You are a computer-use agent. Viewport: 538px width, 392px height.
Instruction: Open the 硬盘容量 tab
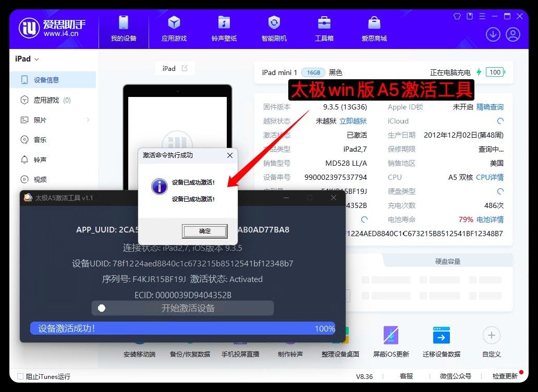tap(447, 261)
